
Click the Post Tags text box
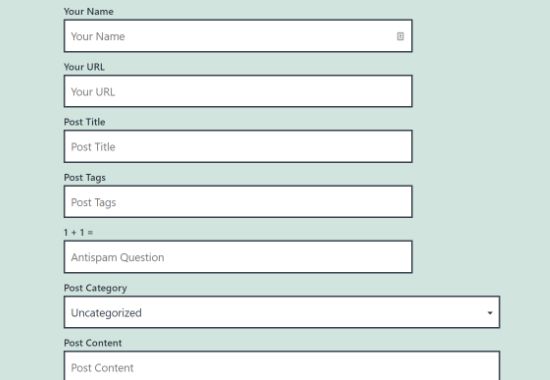pyautogui.click(x=238, y=202)
